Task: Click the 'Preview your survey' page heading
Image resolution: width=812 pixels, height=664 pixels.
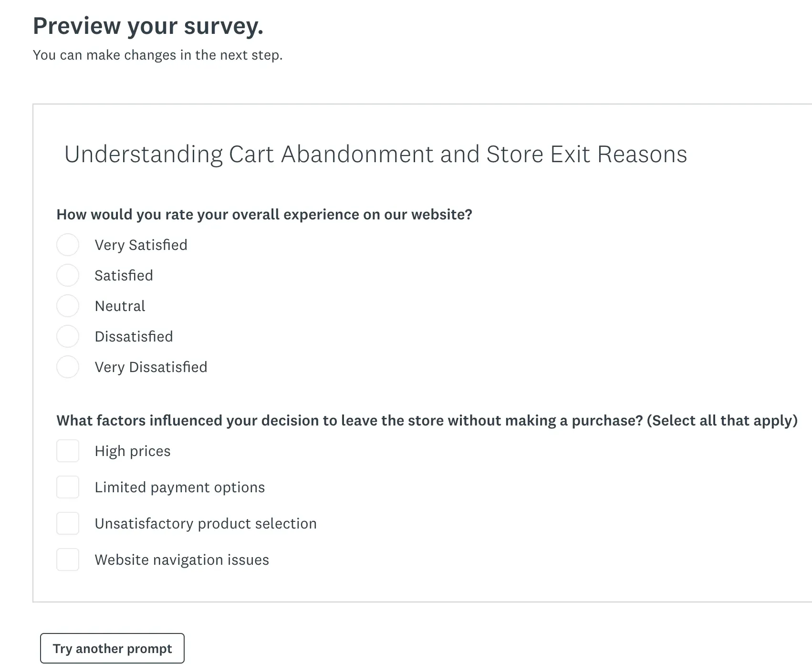Action: click(x=148, y=25)
